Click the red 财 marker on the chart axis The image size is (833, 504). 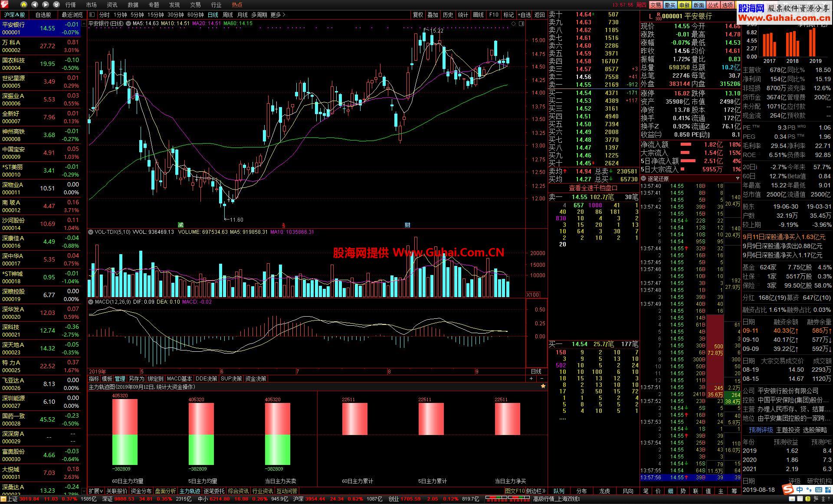[x=407, y=225]
